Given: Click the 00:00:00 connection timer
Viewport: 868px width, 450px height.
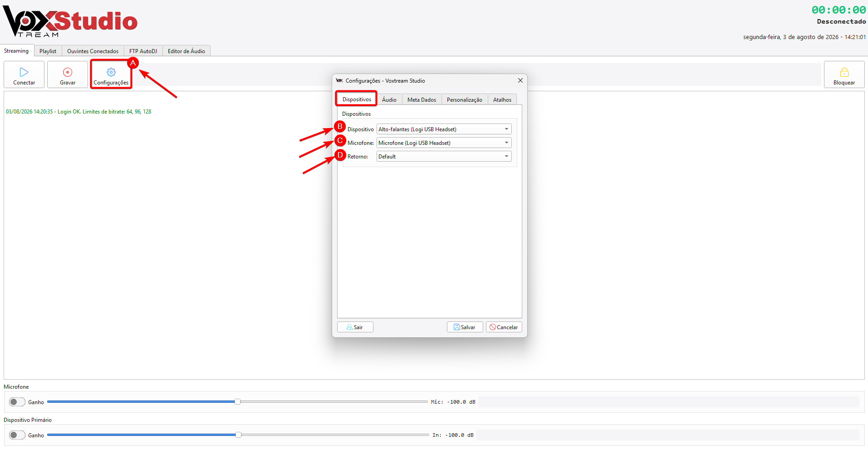Looking at the screenshot, I should click(x=839, y=10).
